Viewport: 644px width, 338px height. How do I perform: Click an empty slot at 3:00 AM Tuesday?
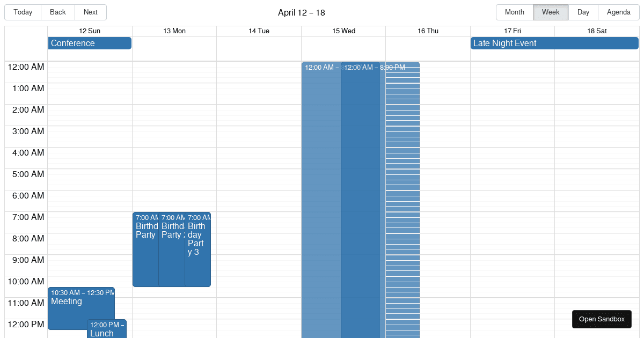pos(259,139)
